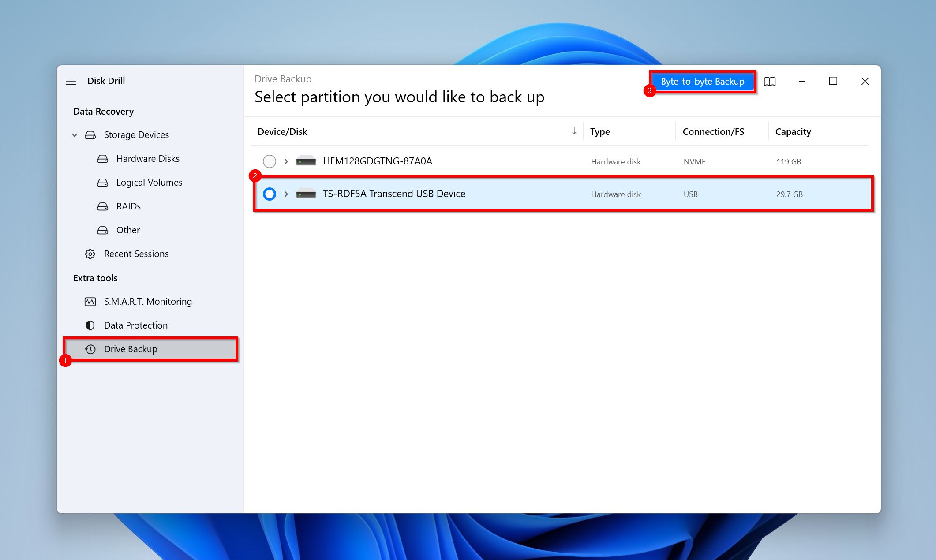Screen dimensions: 936x560
Task: Expand the TS-RDF5A Transcend USB Device row
Action: 285,194
